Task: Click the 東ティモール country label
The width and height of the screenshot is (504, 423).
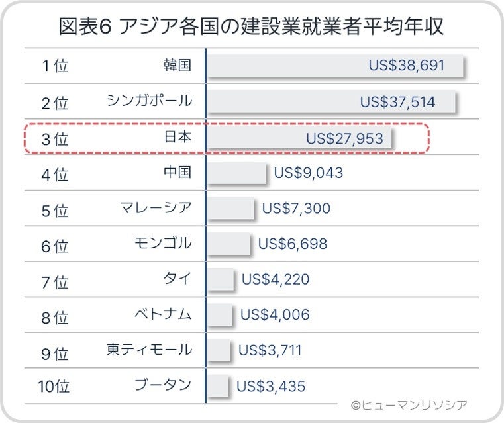Action: (x=149, y=350)
